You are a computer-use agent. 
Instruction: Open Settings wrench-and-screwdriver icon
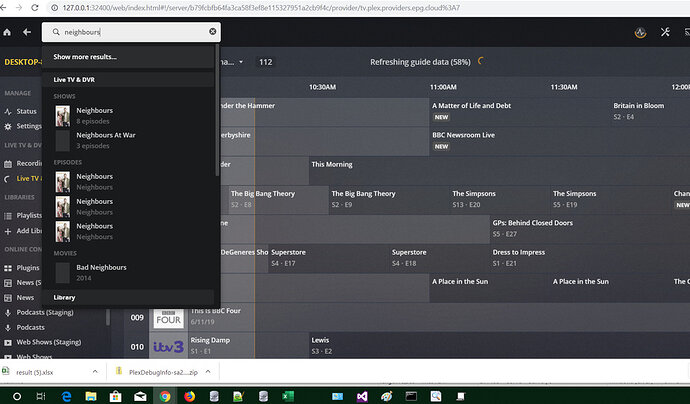665,32
